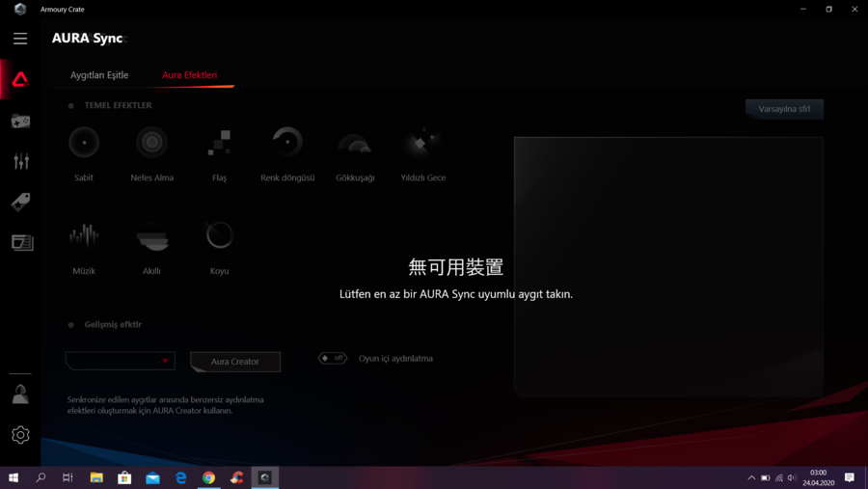Click the Armoury Crate logo in title bar
The image size is (868, 489).
tap(20, 9)
